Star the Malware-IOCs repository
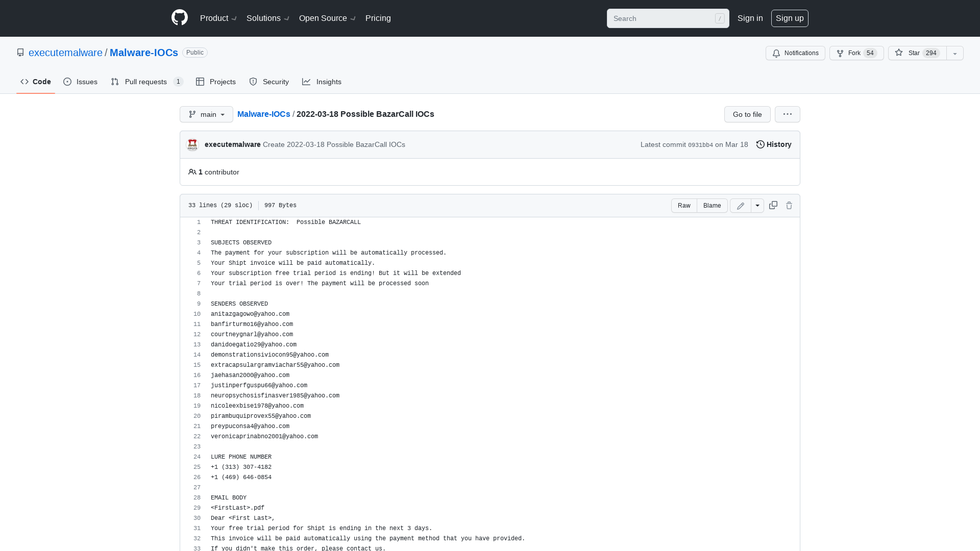 tap(917, 53)
